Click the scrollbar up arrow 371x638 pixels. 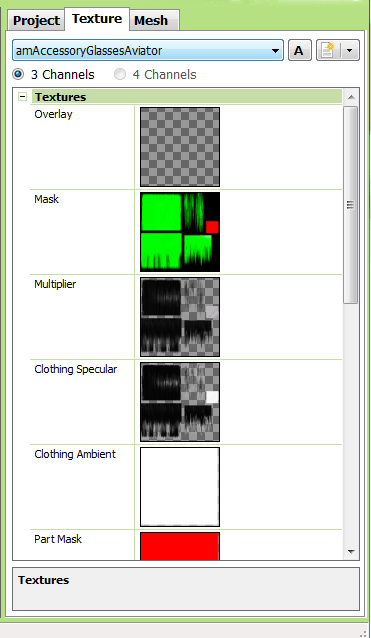pyautogui.click(x=351, y=97)
